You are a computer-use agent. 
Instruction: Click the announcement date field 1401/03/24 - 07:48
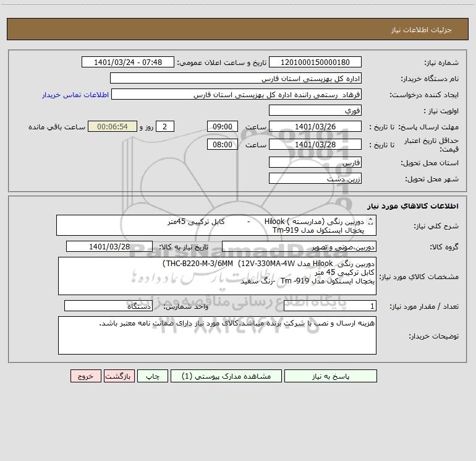tap(128, 62)
